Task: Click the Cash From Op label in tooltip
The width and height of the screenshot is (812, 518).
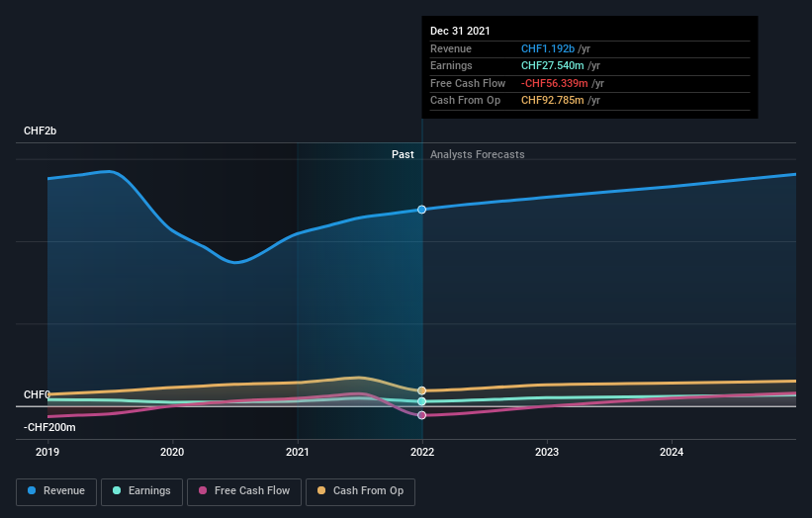Action: click(466, 101)
